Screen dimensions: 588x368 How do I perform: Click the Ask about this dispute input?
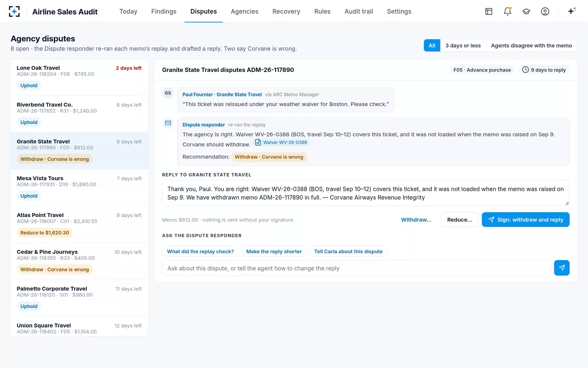(x=356, y=268)
